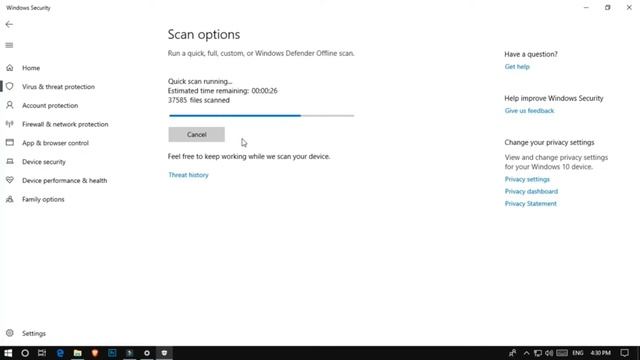This screenshot has width=640, height=360.
Task: Open Account protection section
Action: pyautogui.click(x=50, y=105)
